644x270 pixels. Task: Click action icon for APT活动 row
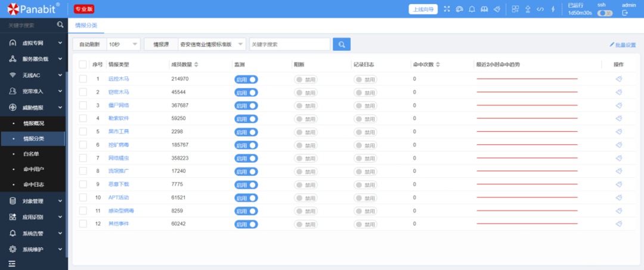tap(619, 197)
